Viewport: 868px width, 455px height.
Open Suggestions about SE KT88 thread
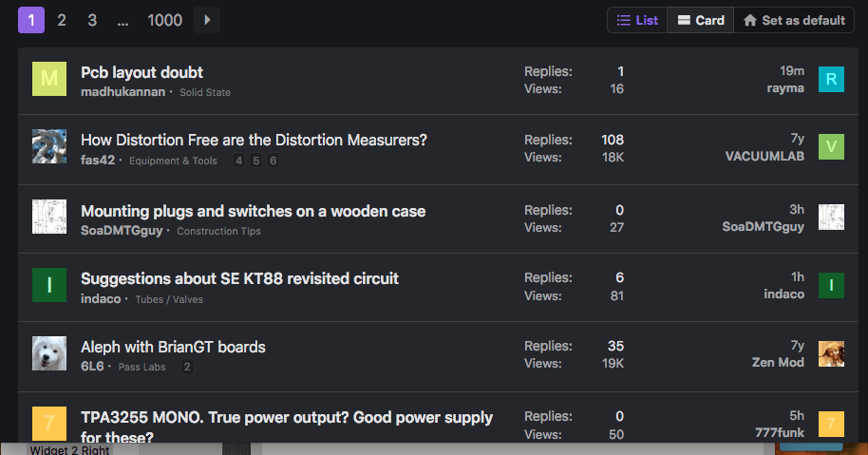point(239,278)
